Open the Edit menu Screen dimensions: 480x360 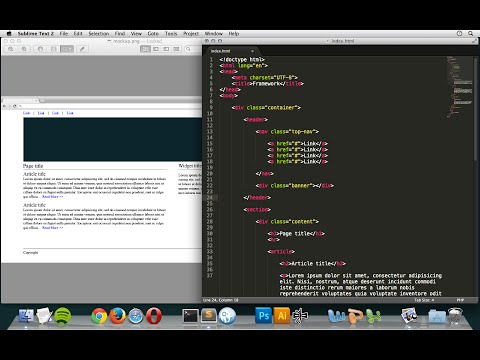(x=78, y=34)
